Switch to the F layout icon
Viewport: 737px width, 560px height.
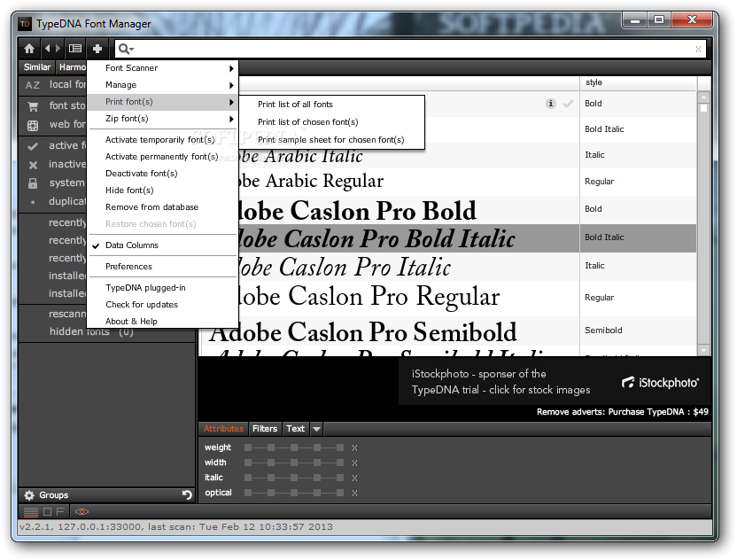click(x=60, y=511)
